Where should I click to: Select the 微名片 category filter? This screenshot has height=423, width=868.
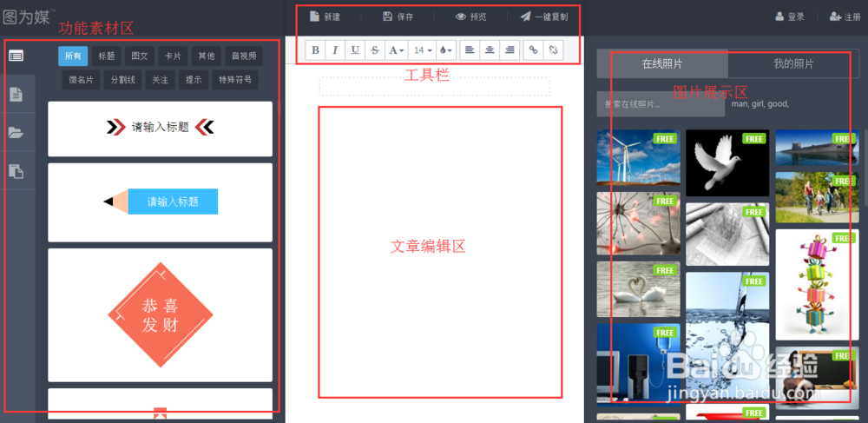pyautogui.click(x=81, y=80)
